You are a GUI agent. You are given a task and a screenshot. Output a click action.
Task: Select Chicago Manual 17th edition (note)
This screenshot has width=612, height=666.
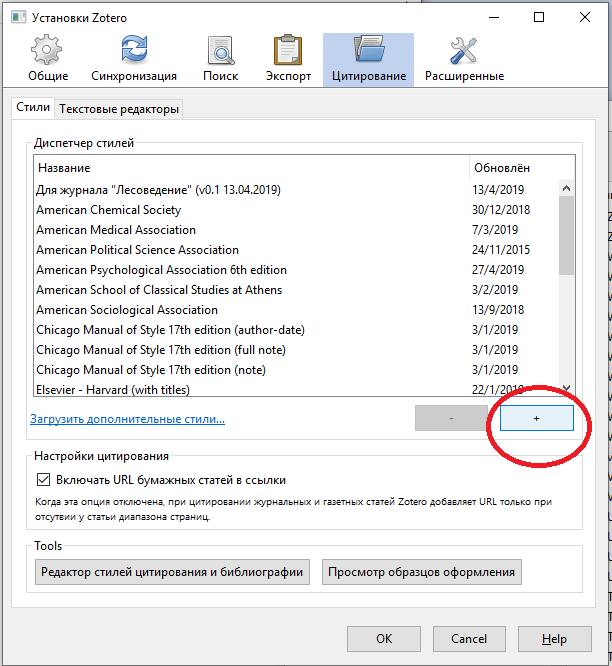pyautogui.click(x=296, y=370)
